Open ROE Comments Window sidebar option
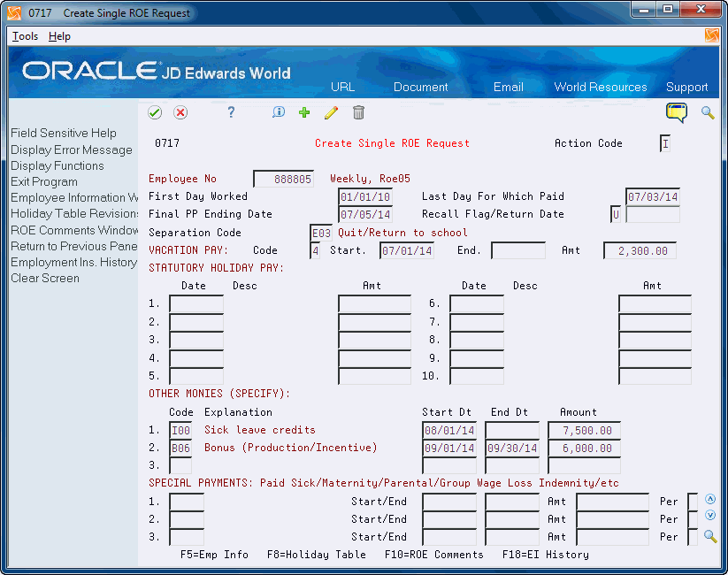This screenshot has height=575, width=728. (x=74, y=230)
